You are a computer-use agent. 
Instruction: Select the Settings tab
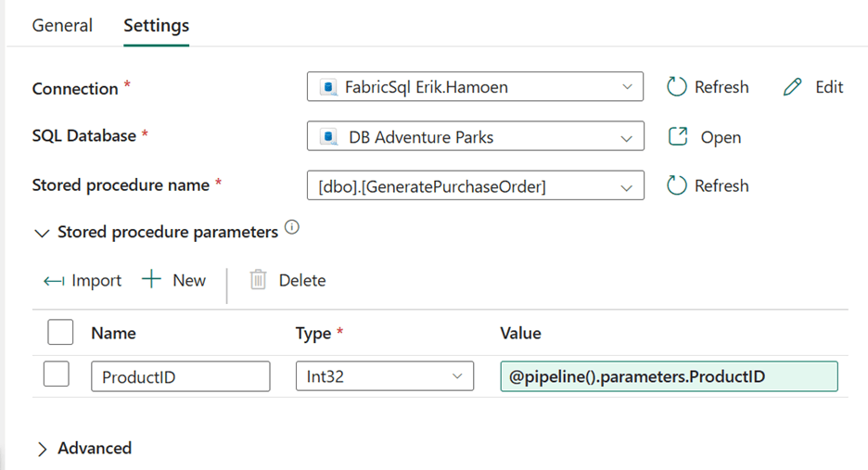coord(156,26)
